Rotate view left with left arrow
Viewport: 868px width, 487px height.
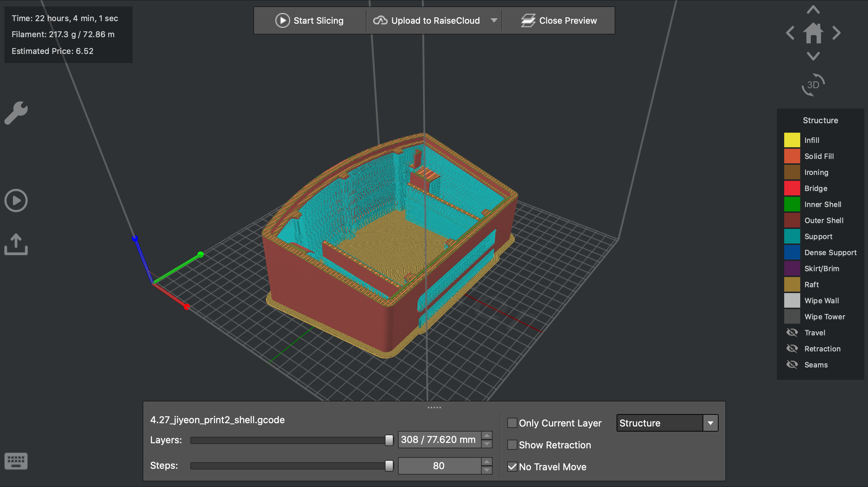(x=790, y=33)
